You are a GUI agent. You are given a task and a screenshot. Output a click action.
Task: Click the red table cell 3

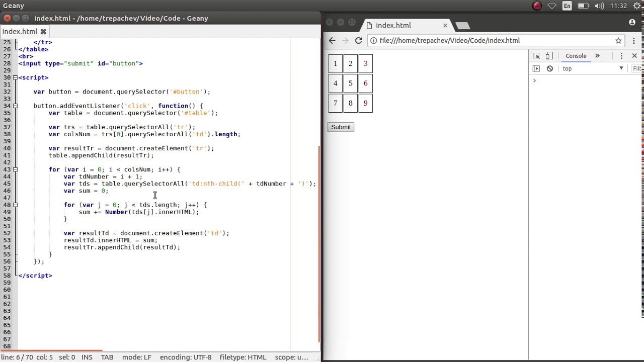click(365, 63)
